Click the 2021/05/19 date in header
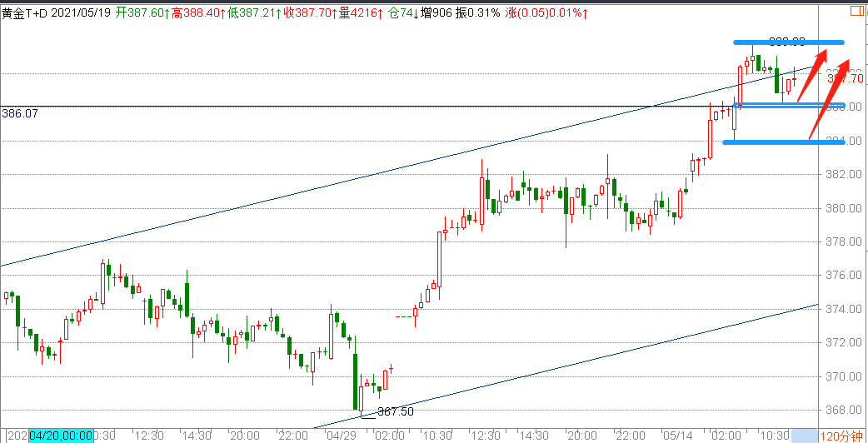The width and height of the screenshot is (868, 443). [x=82, y=14]
